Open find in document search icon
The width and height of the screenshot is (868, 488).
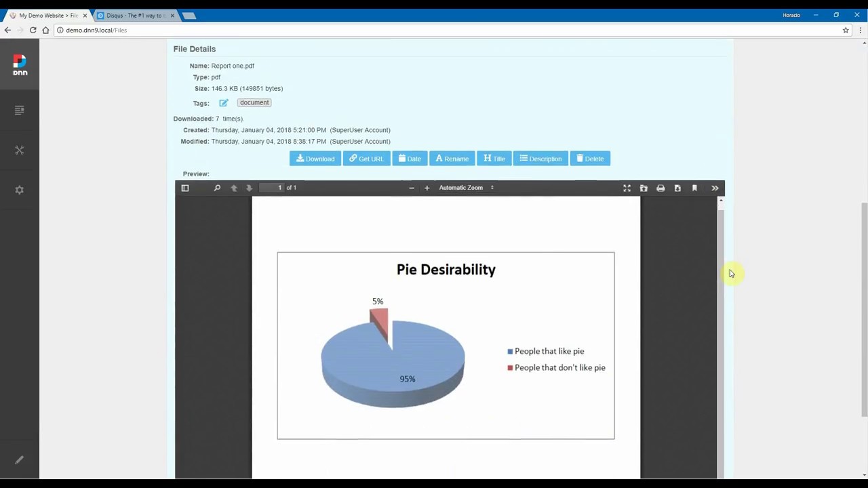point(217,188)
